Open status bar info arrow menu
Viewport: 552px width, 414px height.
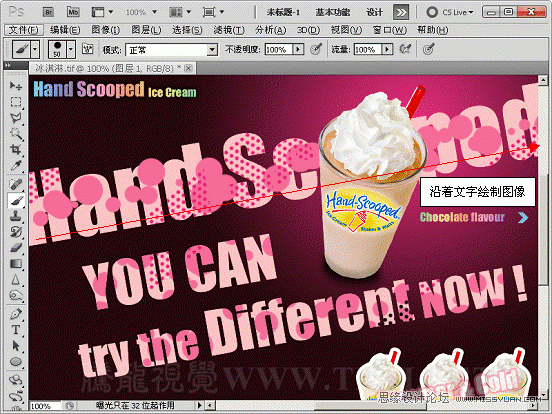click(x=200, y=406)
